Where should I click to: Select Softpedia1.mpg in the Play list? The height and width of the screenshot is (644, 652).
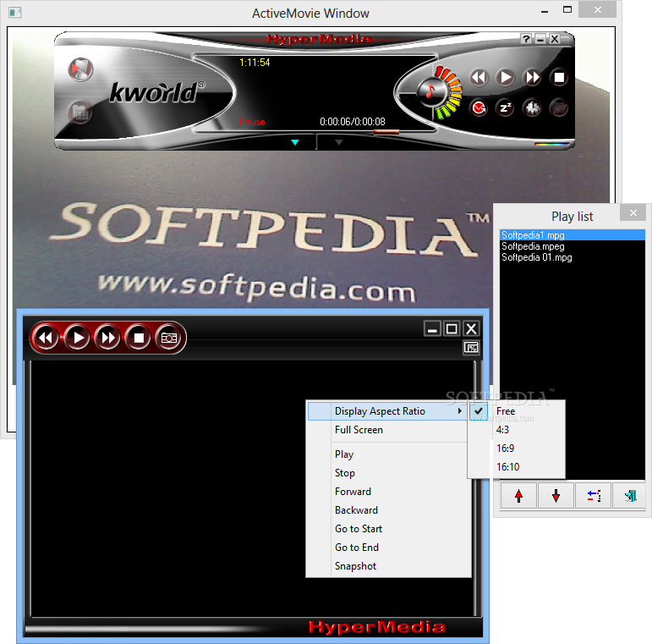pos(573,235)
